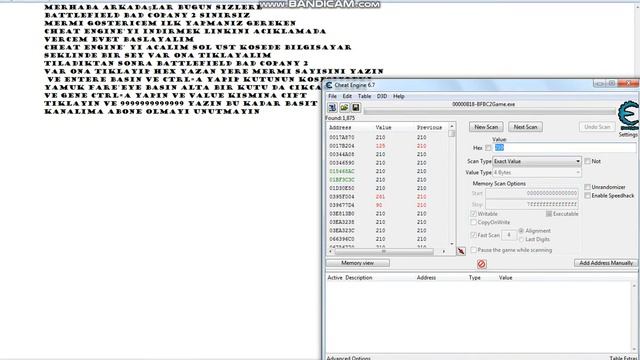This screenshot has height=360, width=640.
Task: Open Memory view
Action: click(x=358, y=263)
